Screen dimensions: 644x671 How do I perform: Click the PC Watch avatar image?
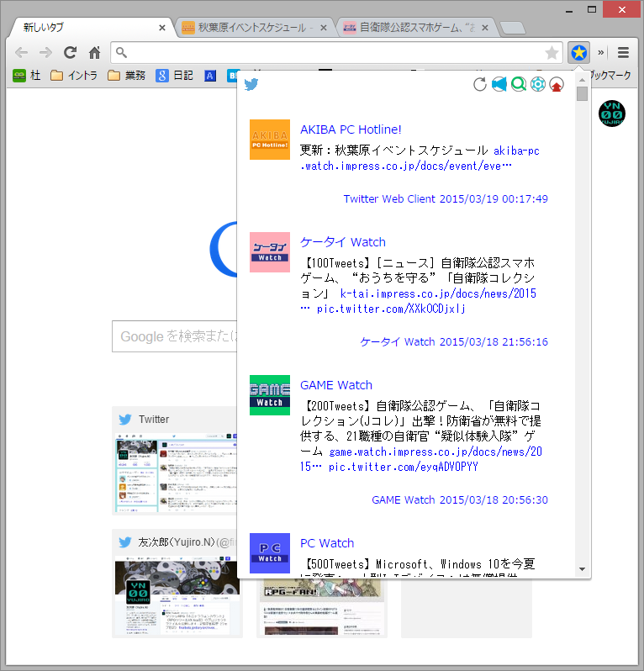point(270,553)
